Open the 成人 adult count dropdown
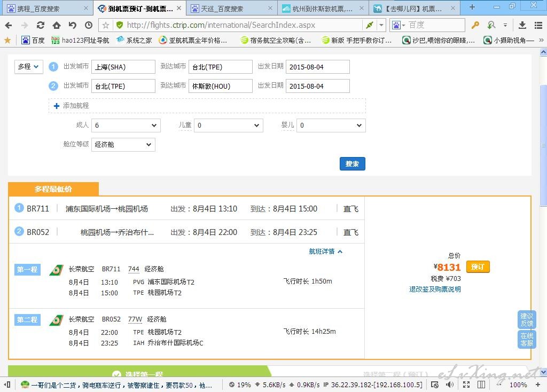The image size is (547, 392). [x=126, y=125]
